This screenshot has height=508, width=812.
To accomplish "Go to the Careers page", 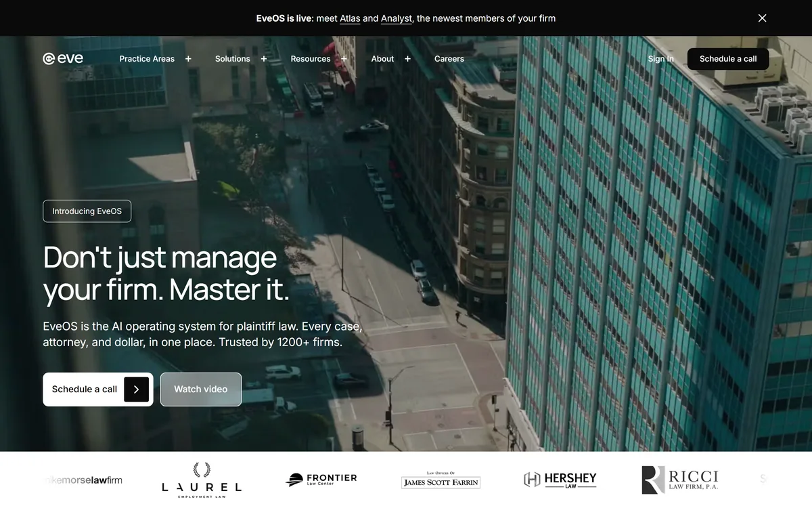I will point(449,59).
